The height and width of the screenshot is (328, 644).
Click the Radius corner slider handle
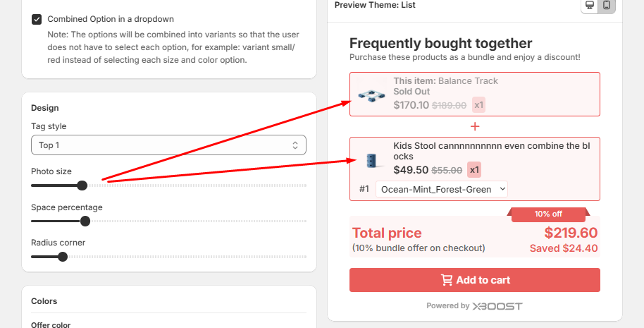tap(63, 257)
